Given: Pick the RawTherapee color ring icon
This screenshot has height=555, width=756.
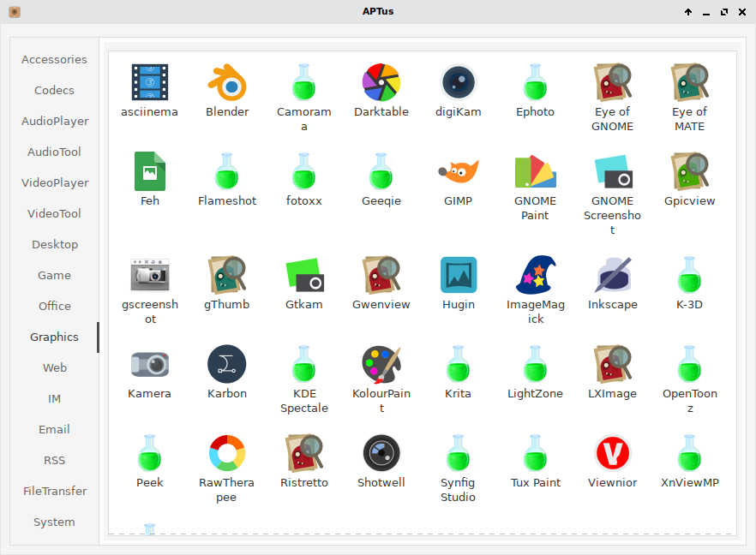Looking at the screenshot, I should (226, 453).
